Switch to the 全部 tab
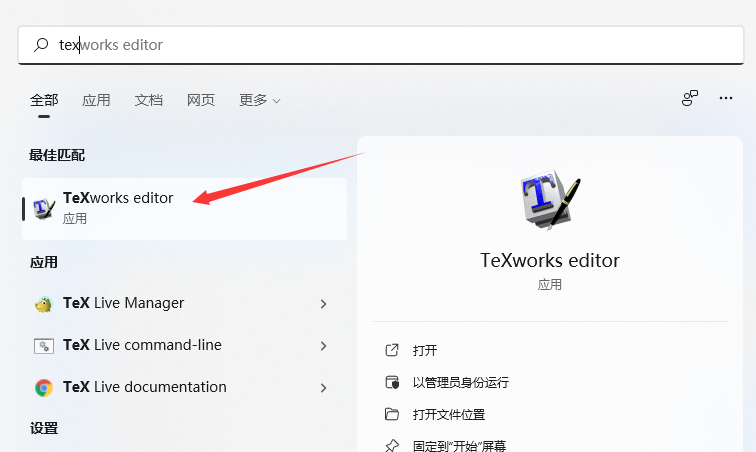Screen dimensions: 756x452 (x=44, y=100)
